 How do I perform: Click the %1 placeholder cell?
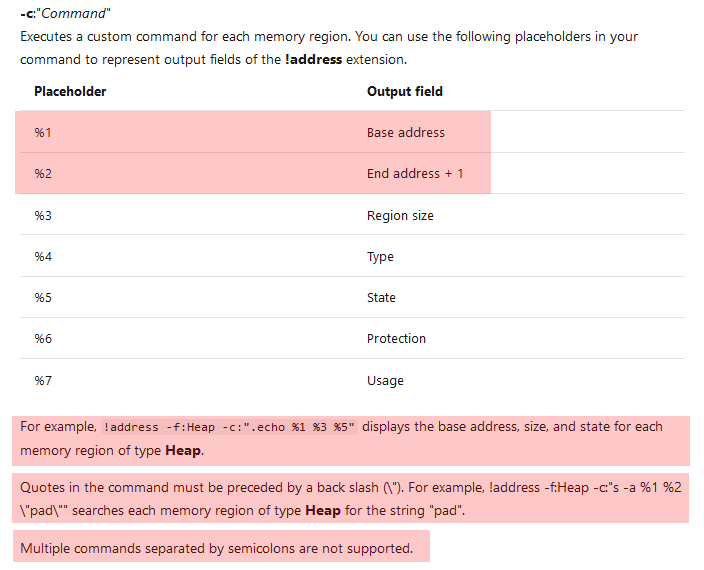pos(43,133)
